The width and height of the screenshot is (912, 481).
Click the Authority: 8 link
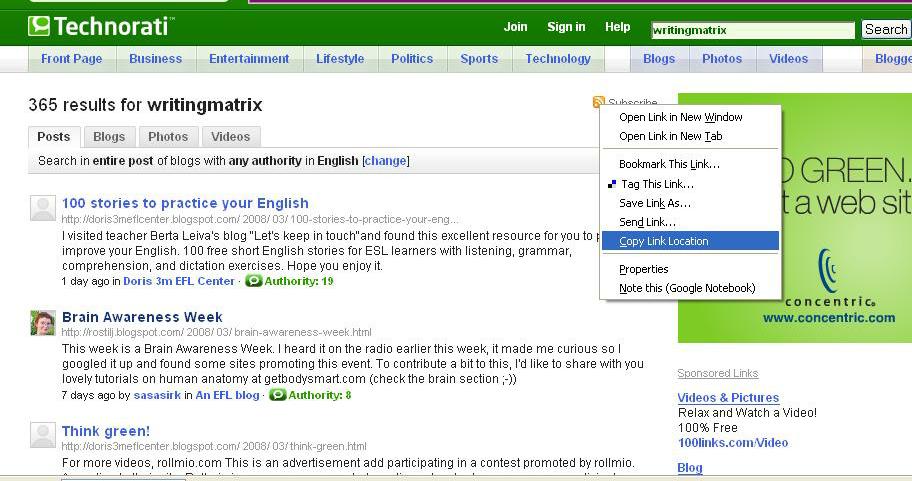pos(320,395)
